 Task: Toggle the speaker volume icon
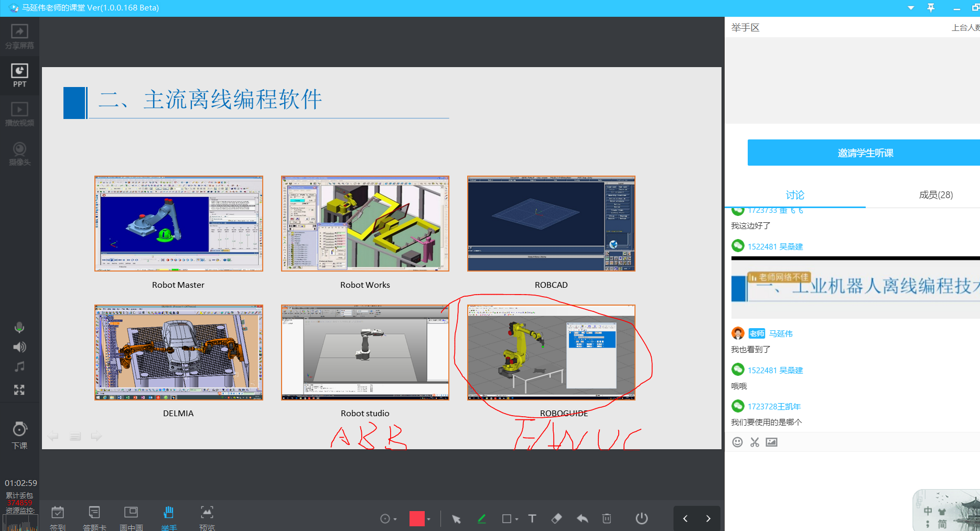19,347
